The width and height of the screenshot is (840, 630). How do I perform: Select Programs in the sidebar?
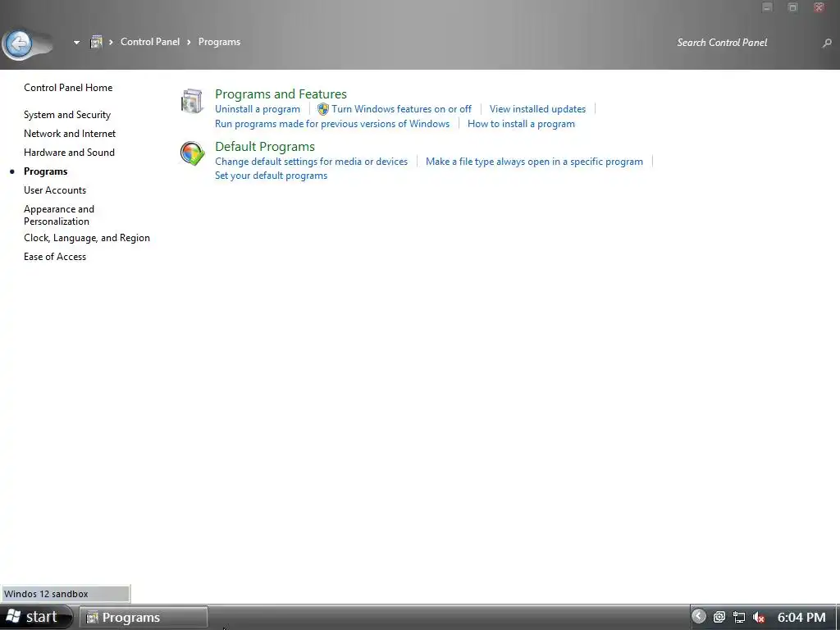coord(46,171)
